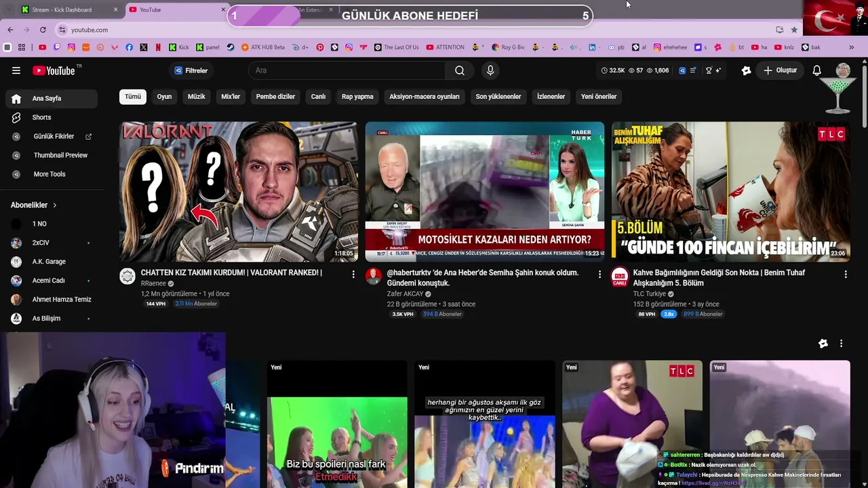Screen dimensions: 868x488
Task: Start a voice search with the microphone
Action: [x=490, y=70]
